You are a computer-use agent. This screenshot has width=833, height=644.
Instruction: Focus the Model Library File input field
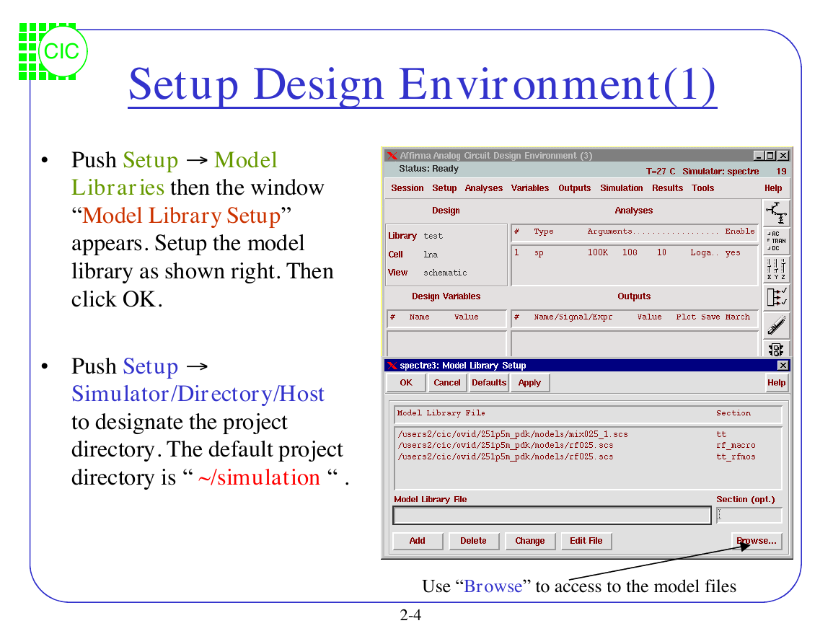[552, 516]
